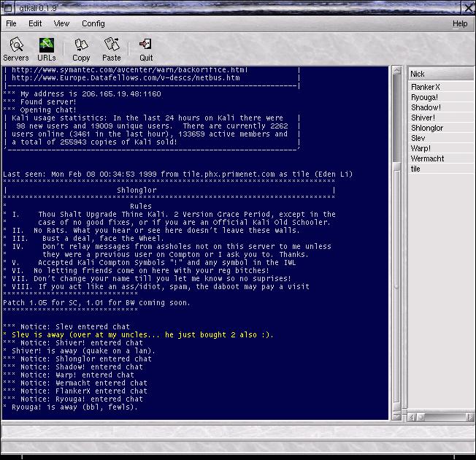Pick Wermacht from the user list
Image resolution: width=476 pixels, height=460 pixels.
(427, 158)
